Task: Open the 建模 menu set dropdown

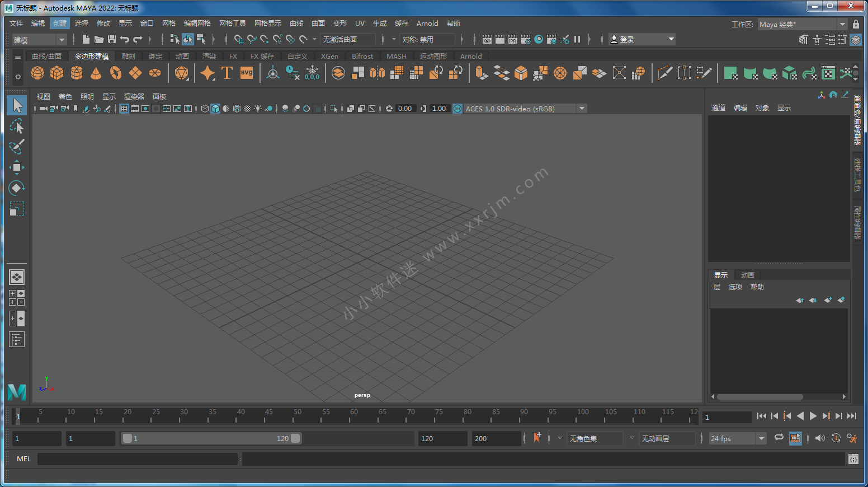Action: click(x=39, y=40)
